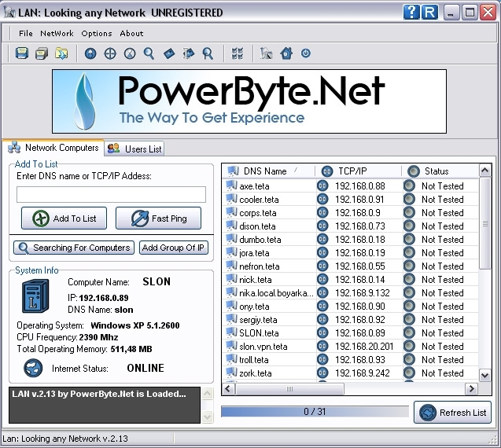Open the About menu

point(131,33)
